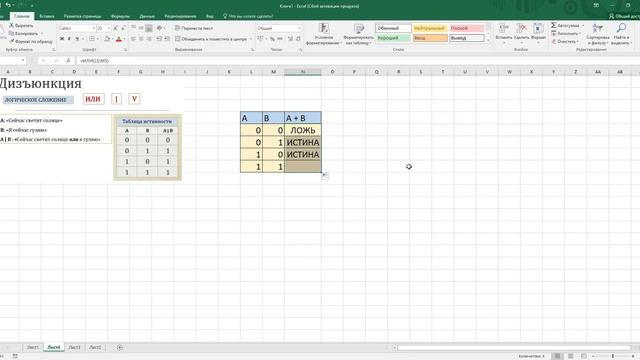Click the decrease decimal icon
Image resolution: width=640 pixels, height=360 pixels.
tap(298, 39)
